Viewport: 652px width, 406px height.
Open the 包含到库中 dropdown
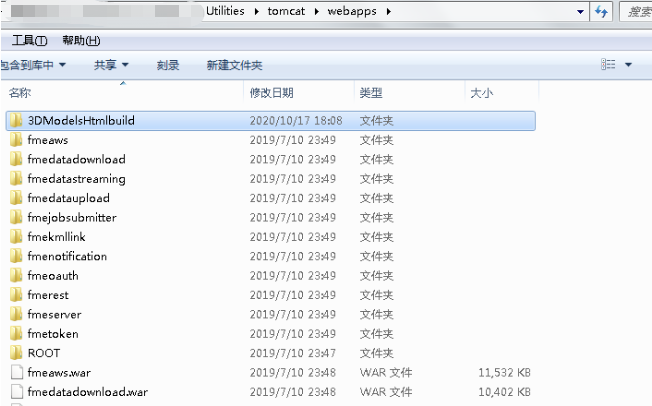tap(33, 65)
